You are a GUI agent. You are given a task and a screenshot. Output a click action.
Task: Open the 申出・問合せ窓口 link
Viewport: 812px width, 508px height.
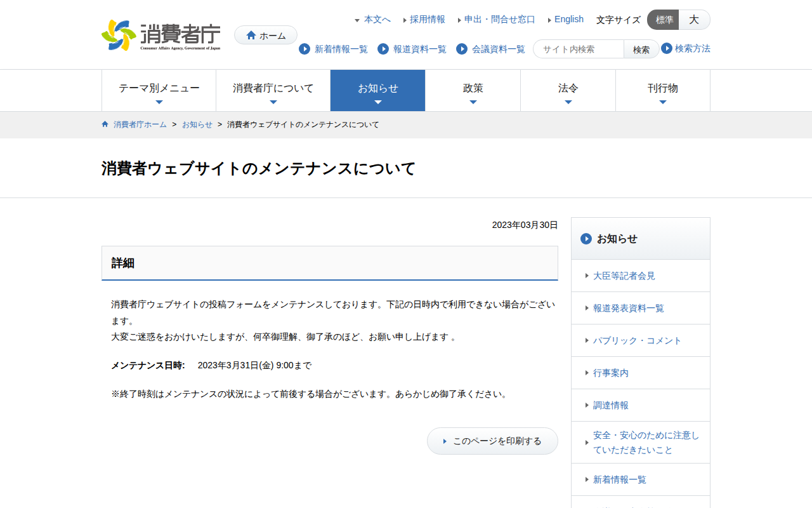tap(500, 20)
